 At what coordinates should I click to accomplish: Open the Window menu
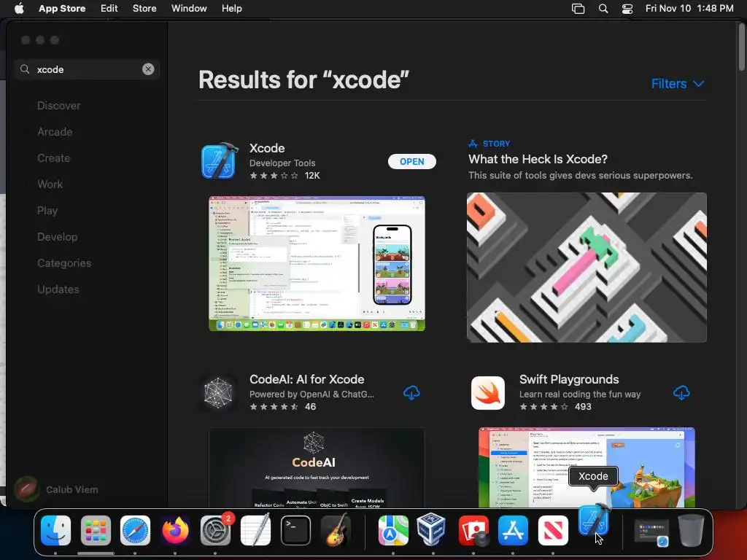tap(189, 8)
